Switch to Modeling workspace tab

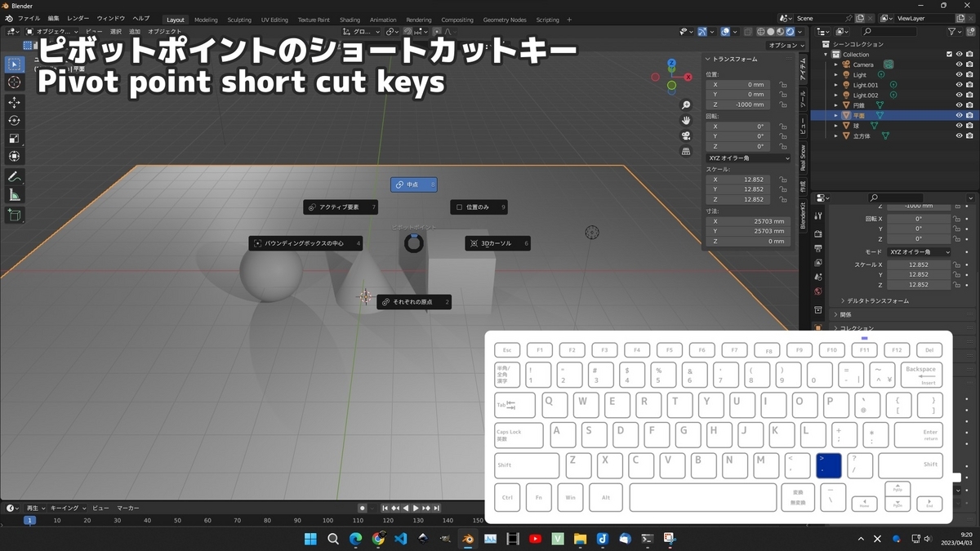(x=206, y=20)
